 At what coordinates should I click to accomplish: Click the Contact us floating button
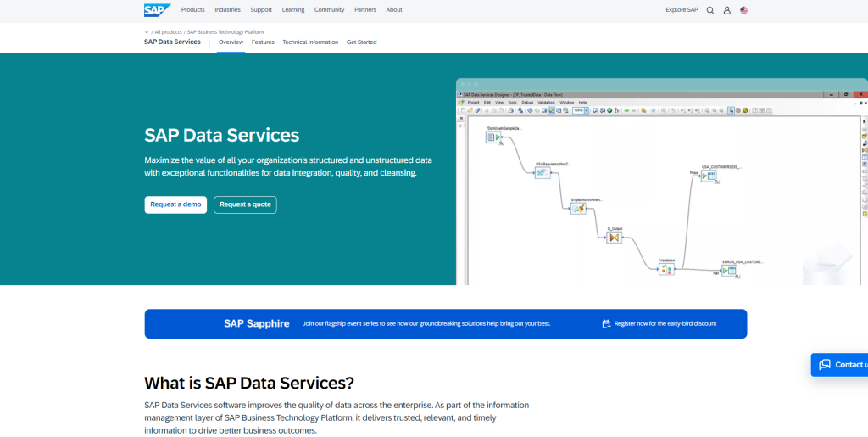[x=840, y=364]
